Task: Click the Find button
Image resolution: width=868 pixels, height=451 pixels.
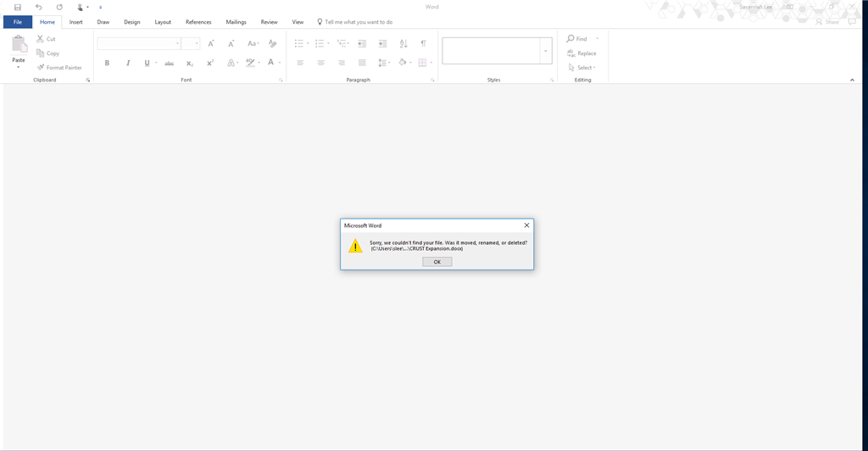Action: (576, 39)
